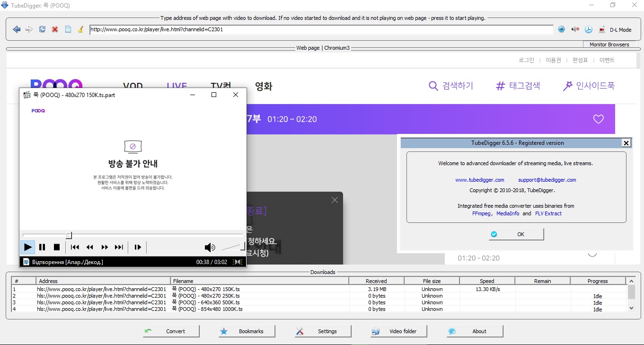Click the downloads list scroll-down arrow

tap(631, 308)
